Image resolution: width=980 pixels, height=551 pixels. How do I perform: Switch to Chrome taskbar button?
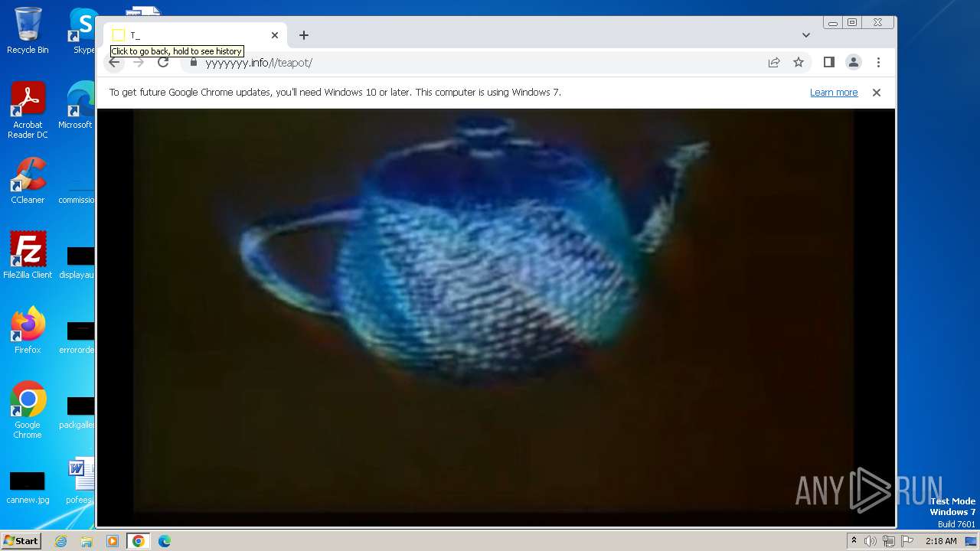coord(138,541)
